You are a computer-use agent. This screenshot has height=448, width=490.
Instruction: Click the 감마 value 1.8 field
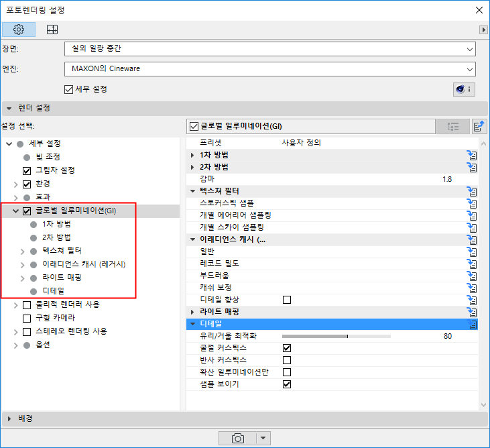pos(447,179)
